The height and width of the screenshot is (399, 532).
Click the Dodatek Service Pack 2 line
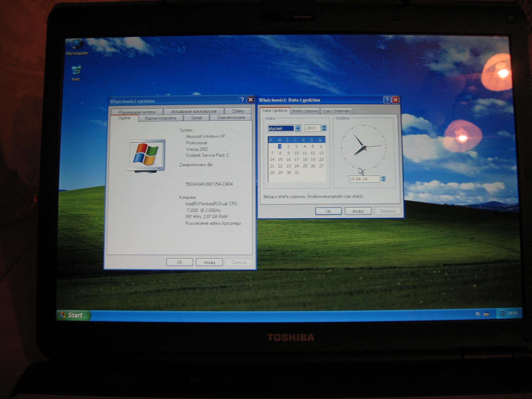click(x=207, y=155)
